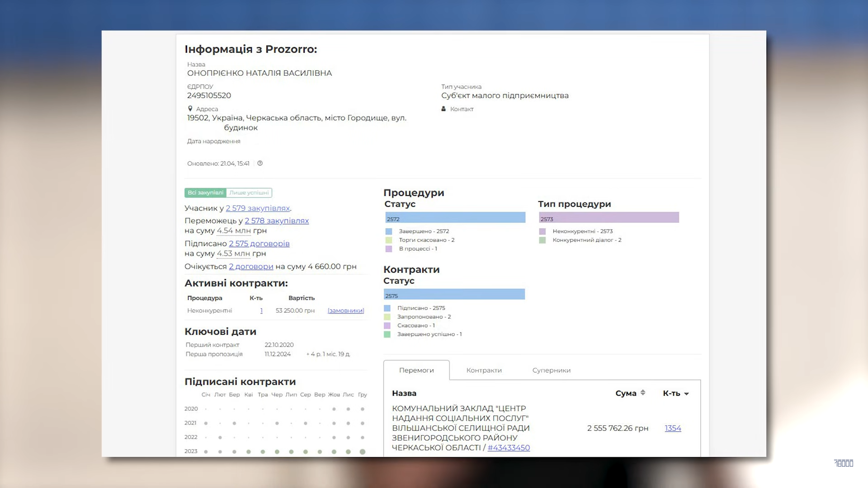Image resolution: width=868 pixels, height=488 pixels.
Task: Open the 2 579 закупівлях link
Action: click(x=258, y=208)
